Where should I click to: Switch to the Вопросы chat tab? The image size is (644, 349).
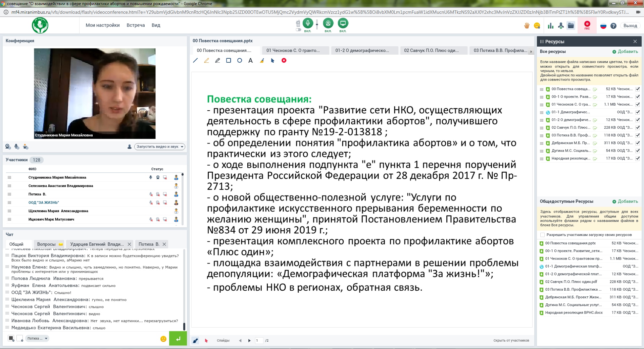click(50, 244)
